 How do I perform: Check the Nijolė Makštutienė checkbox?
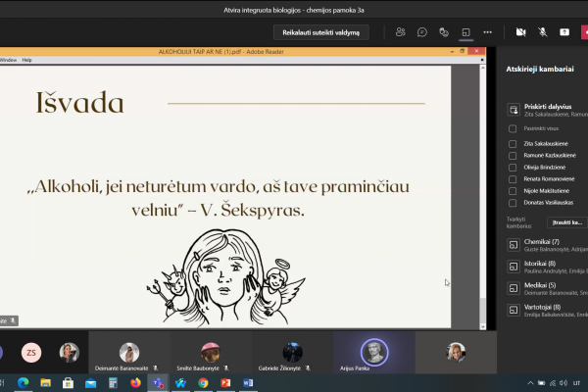[513, 191]
